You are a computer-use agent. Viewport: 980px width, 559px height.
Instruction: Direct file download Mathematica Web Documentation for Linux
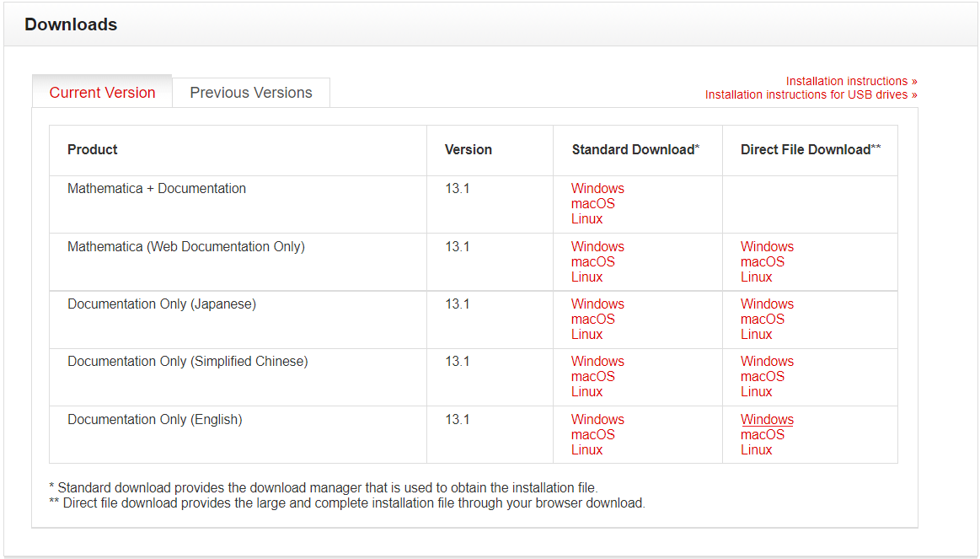[x=756, y=277]
